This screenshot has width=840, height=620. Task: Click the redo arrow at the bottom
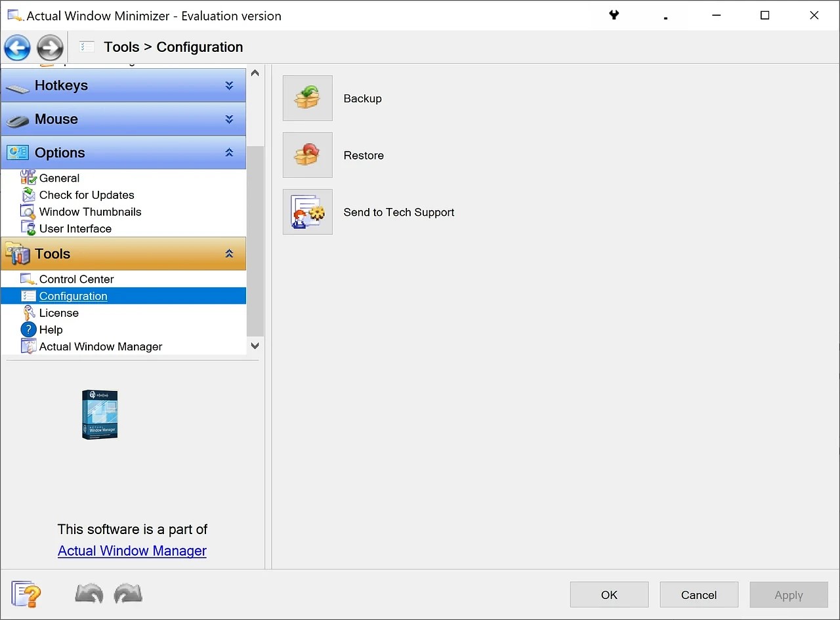pyautogui.click(x=128, y=594)
